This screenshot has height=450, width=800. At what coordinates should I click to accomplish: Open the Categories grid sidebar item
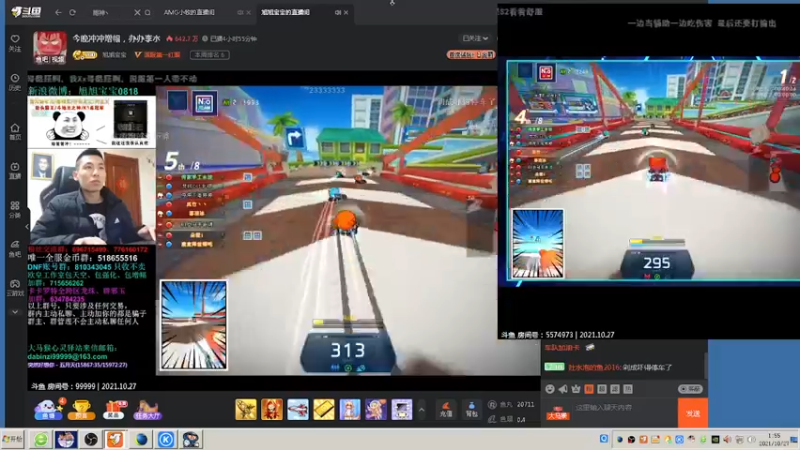click(15, 210)
